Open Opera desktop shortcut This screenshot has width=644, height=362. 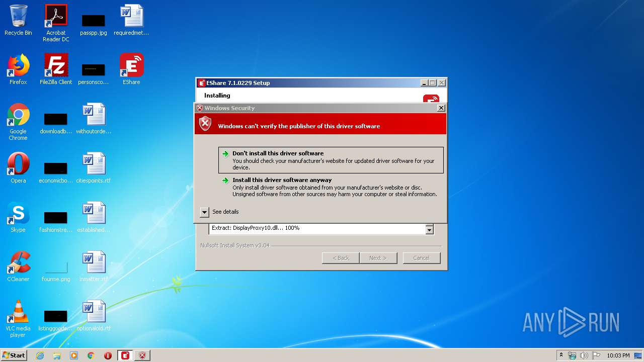click(x=18, y=168)
